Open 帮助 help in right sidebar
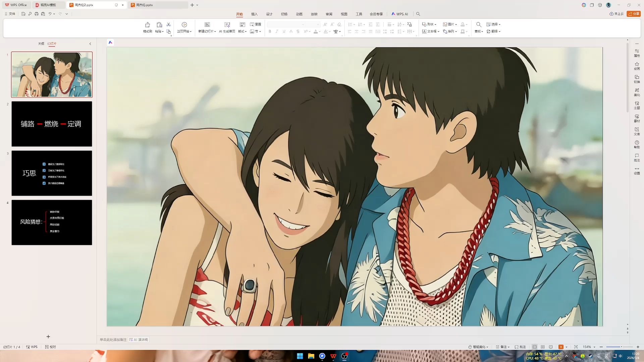The width and height of the screenshot is (644, 362). (637, 144)
